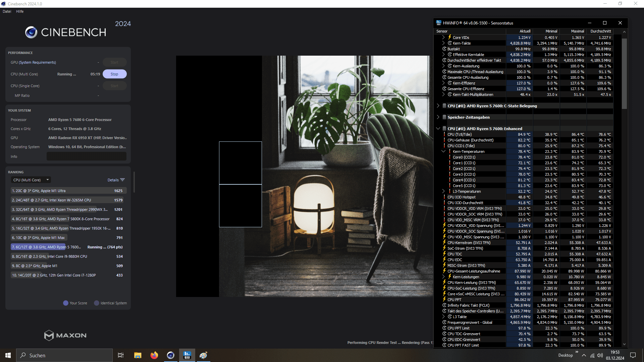The height and width of the screenshot is (362, 644).
Task: Open Firefox from the taskbar
Action: (154, 355)
